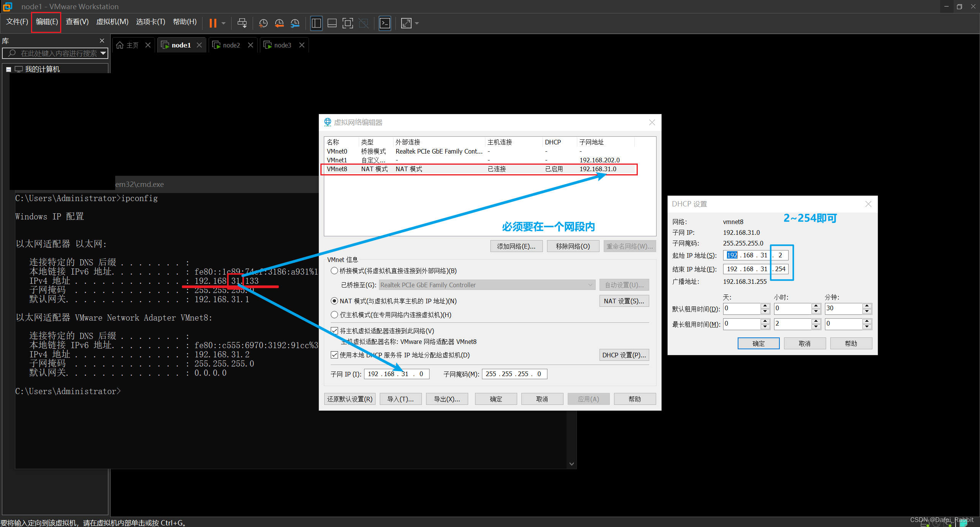This screenshot has width=980, height=527.
Task: Click the revert to snapshot icon
Action: pyautogui.click(x=279, y=23)
